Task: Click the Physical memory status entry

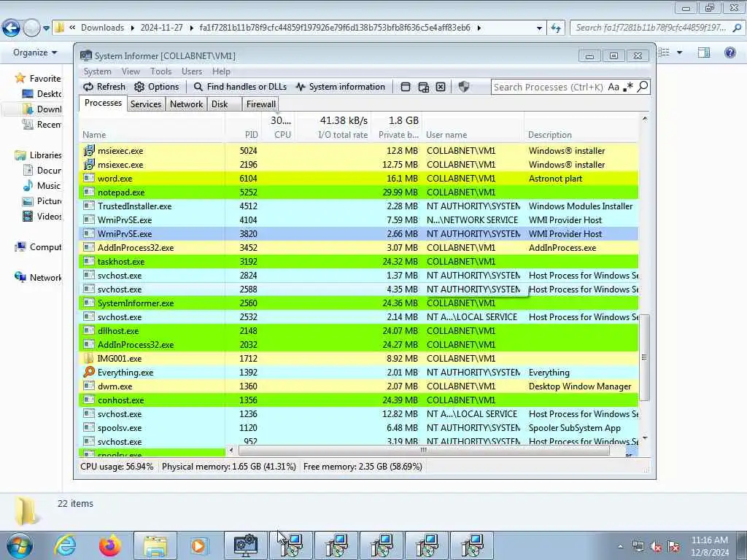Action: coord(228,467)
